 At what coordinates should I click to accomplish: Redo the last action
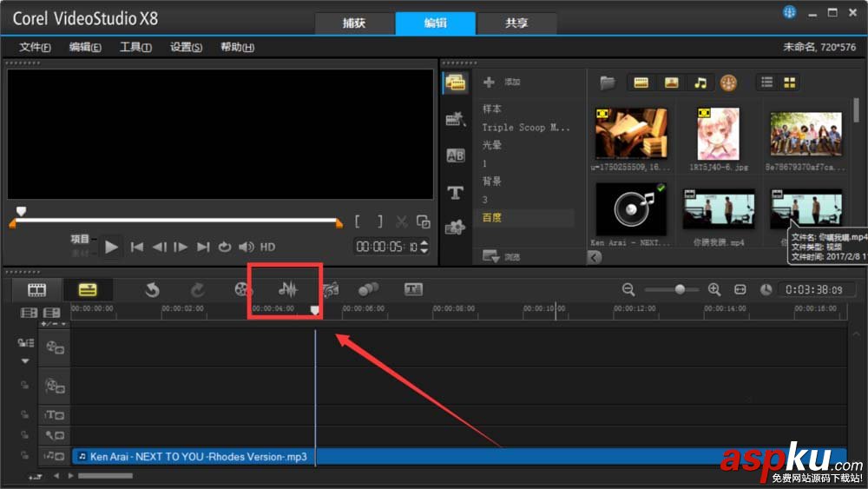pos(198,289)
